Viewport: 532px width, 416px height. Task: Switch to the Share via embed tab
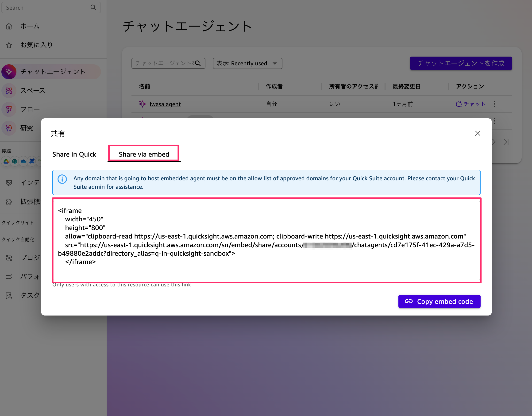[144, 154]
